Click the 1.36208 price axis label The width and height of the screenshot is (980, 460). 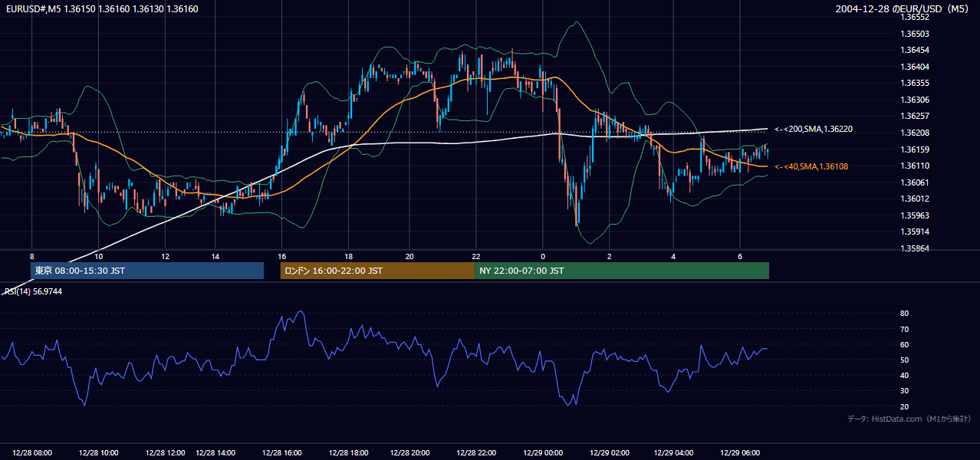tap(915, 133)
